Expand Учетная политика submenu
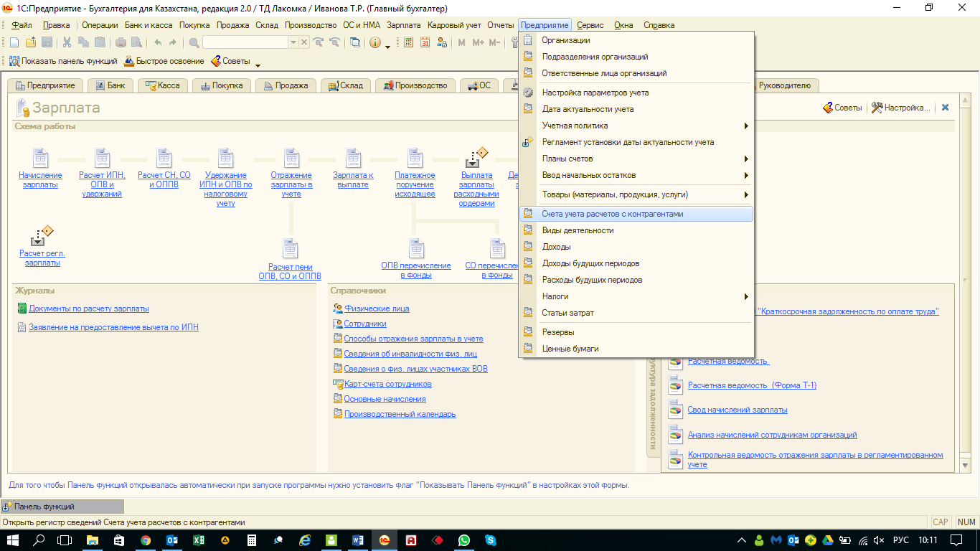The image size is (980, 551). 636,126
